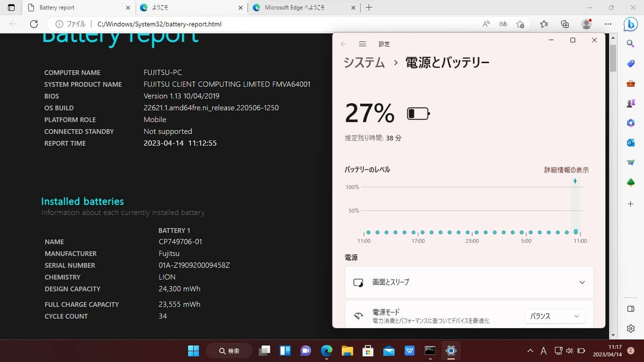Open Edge settings and more ellipsis menu
The height and width of the screenshot is (362, 644).
pyautogui.click(x=608, y=24)
